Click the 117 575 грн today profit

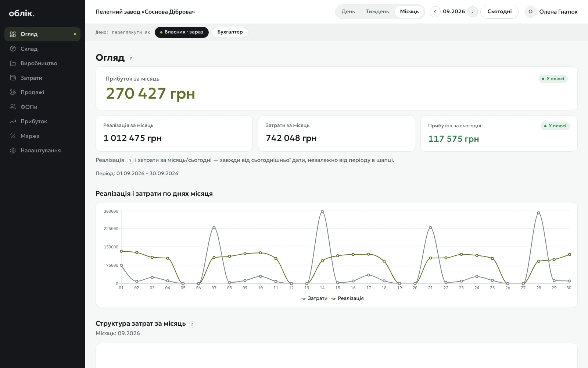[453, 139]
